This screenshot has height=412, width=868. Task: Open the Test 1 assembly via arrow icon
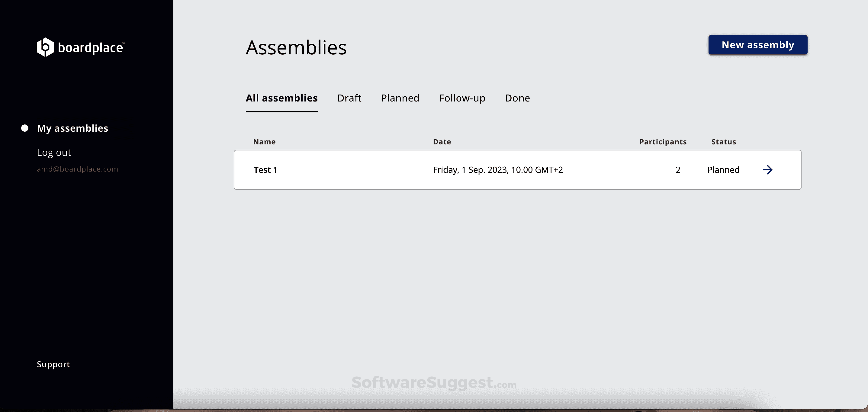[768, 170]
